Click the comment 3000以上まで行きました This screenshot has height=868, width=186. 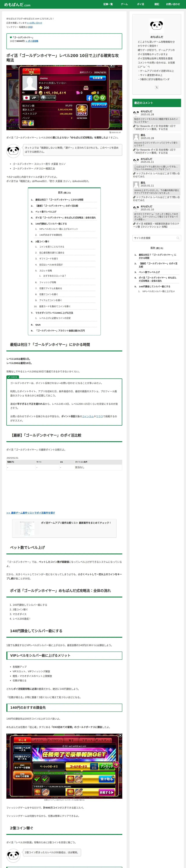(x=157, y=192)
